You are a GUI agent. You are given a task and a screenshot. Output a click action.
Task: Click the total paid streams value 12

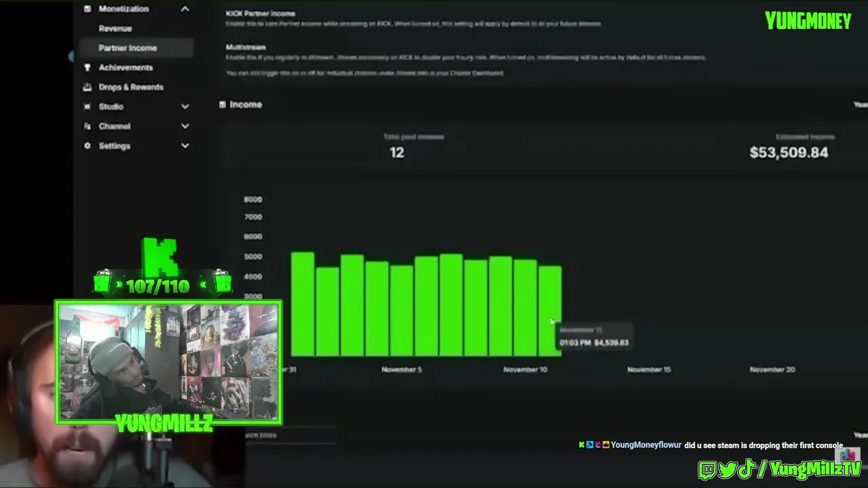tap(397, 152)
